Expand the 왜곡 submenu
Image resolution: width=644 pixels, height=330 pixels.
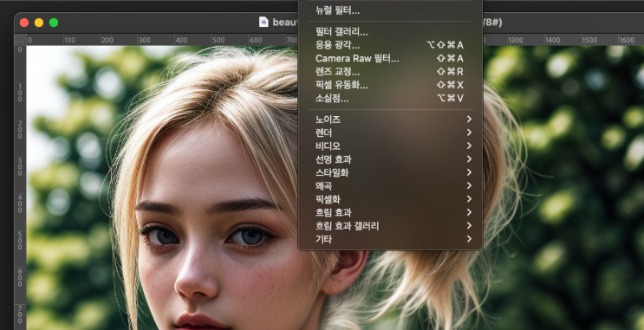coord(390,186)
